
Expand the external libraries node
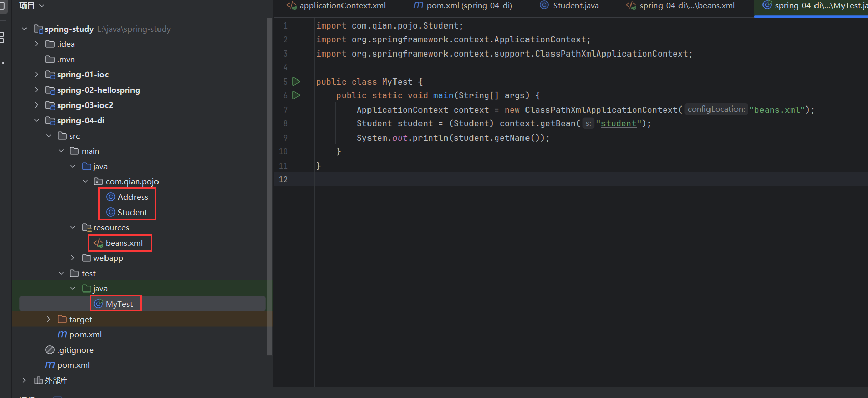24,380
